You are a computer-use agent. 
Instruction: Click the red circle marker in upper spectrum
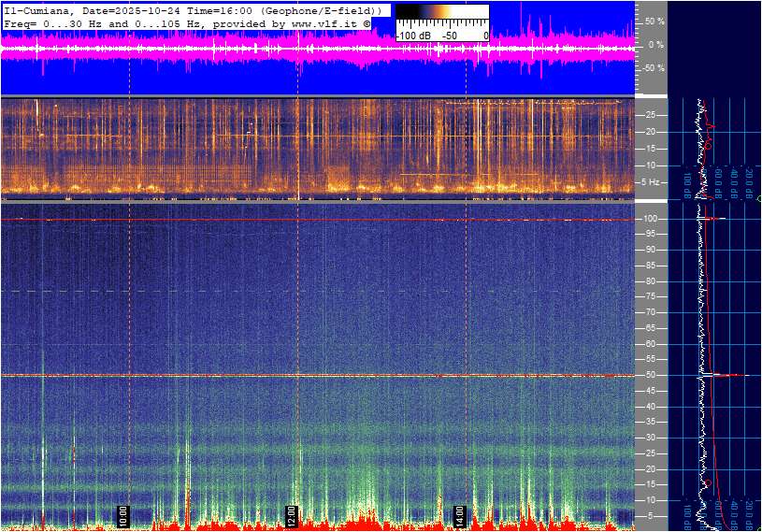(708, 145)
